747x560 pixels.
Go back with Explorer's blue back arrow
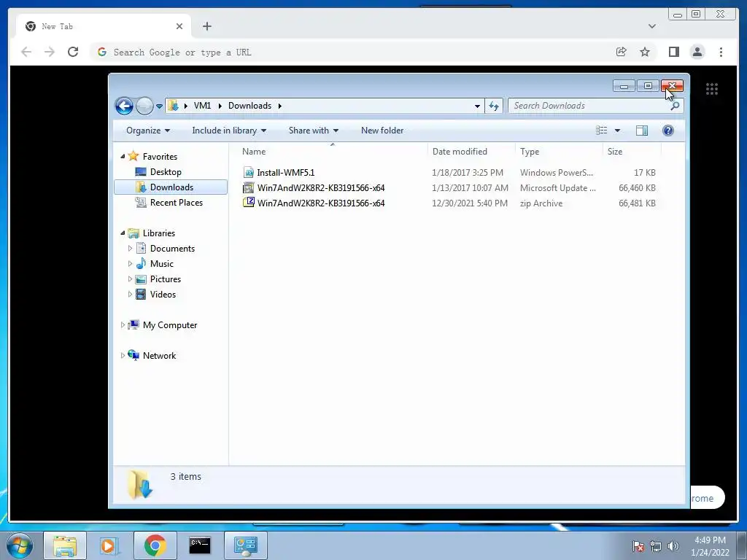coord(124,106)
